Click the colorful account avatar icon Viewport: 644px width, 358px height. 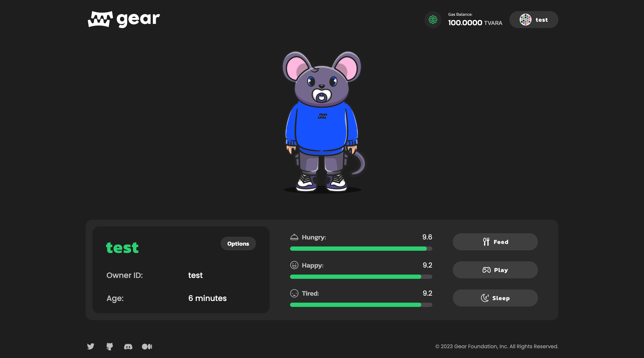click(525, 20)
